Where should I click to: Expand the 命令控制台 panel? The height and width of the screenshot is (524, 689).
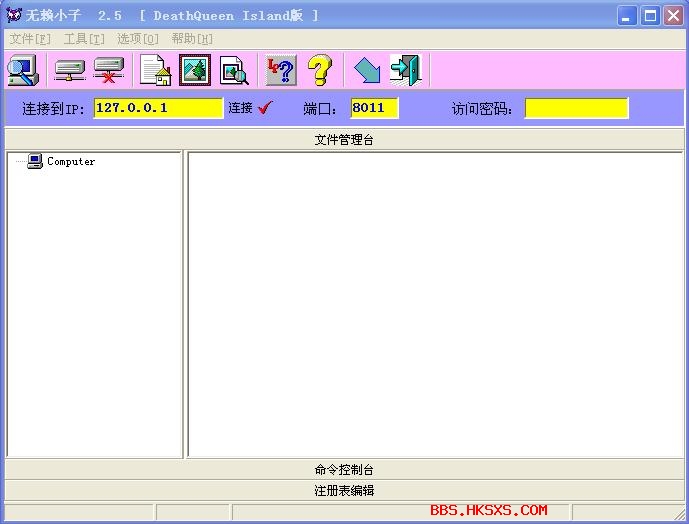tap(344, 469)
